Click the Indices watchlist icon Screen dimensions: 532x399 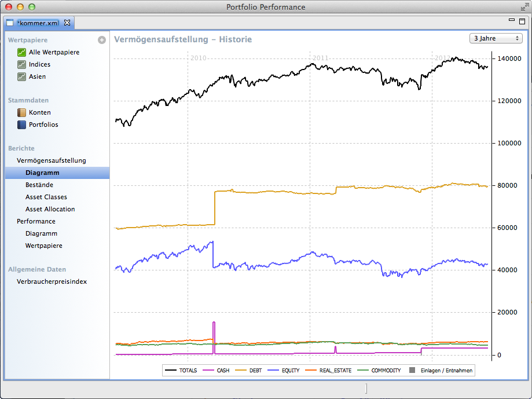tap(21, 64)
